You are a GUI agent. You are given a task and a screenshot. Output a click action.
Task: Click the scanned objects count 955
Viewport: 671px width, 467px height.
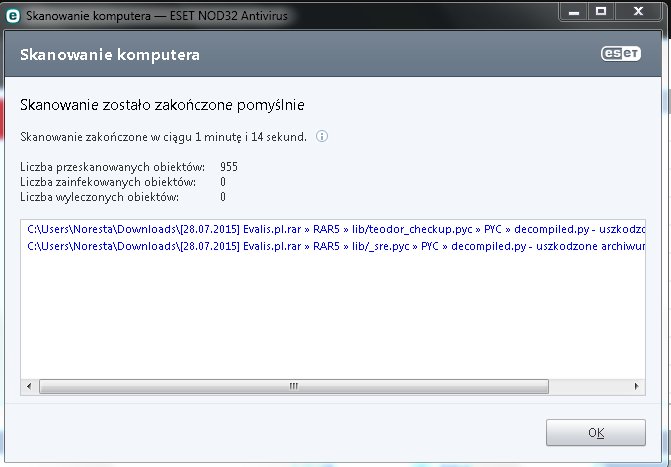click(229, 167)
